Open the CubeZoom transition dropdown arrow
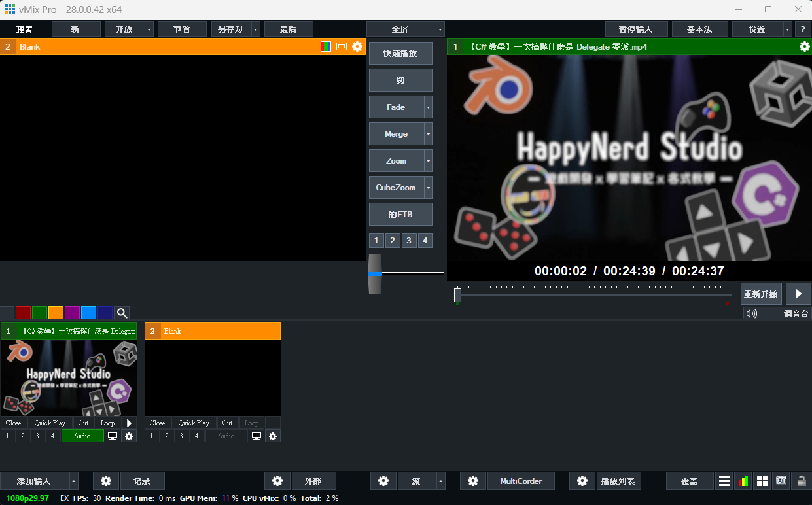 coord(429,188)
